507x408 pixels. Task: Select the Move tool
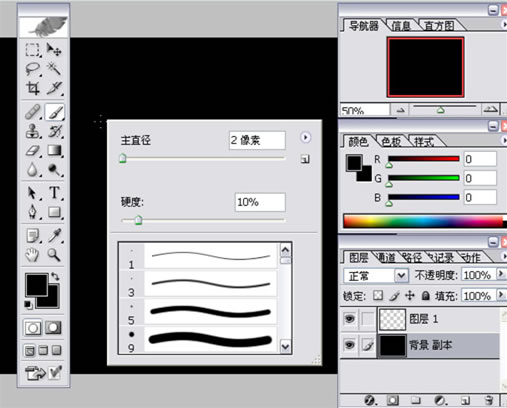(54, 50)
